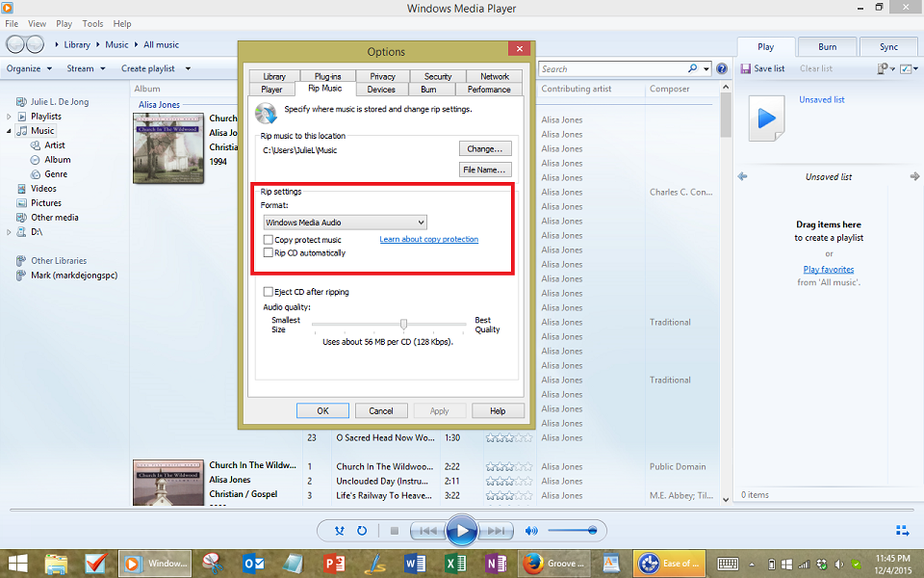Open the Help button in Options dialog
Screen dimensions: 924x578
(498, 410)
